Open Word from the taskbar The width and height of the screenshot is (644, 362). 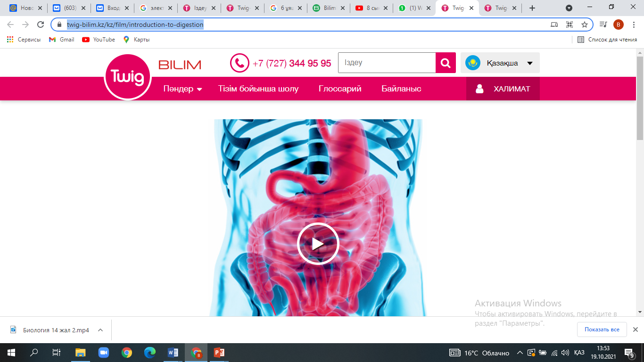click(x=173, y=353)
